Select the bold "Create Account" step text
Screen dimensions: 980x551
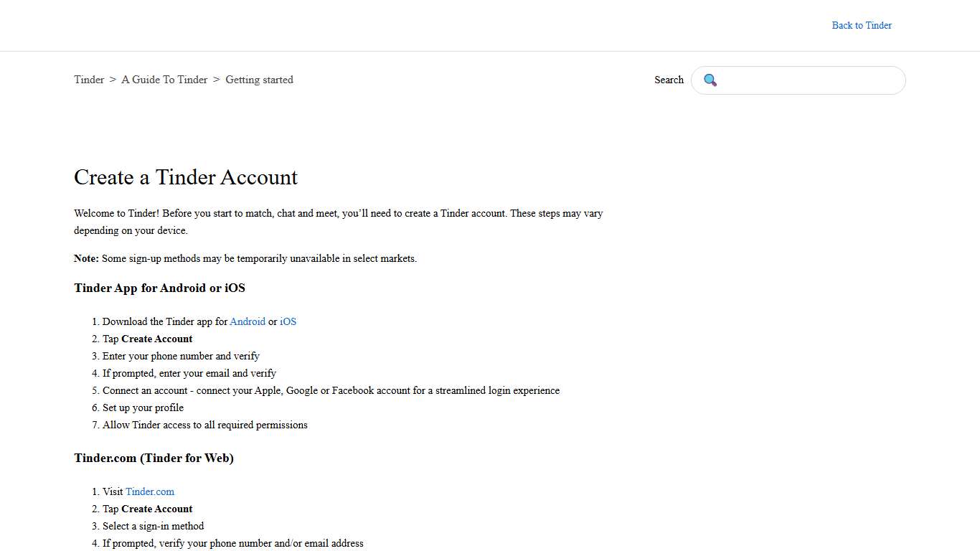pos(156,339)
